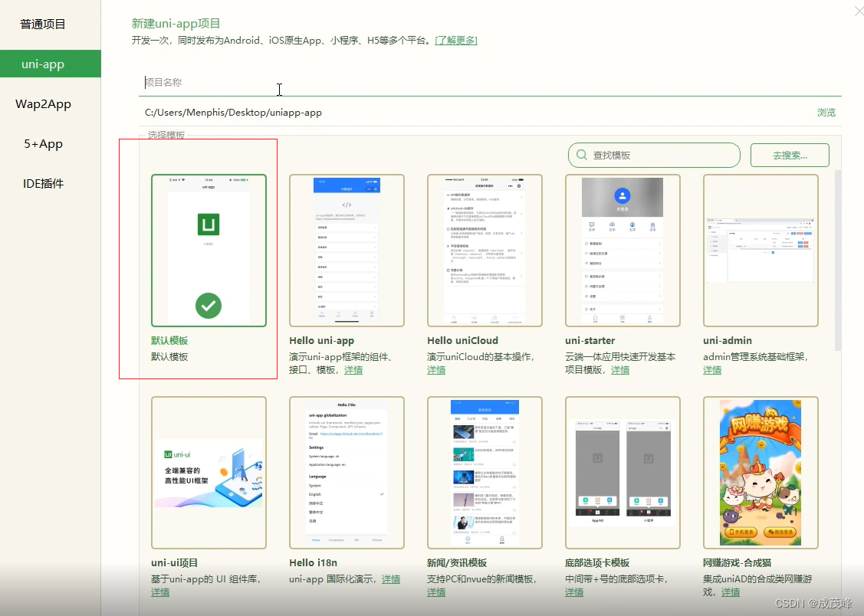Open the IDE插件 project type
This screenshot has width=864, height=616.
coord(43,183)
